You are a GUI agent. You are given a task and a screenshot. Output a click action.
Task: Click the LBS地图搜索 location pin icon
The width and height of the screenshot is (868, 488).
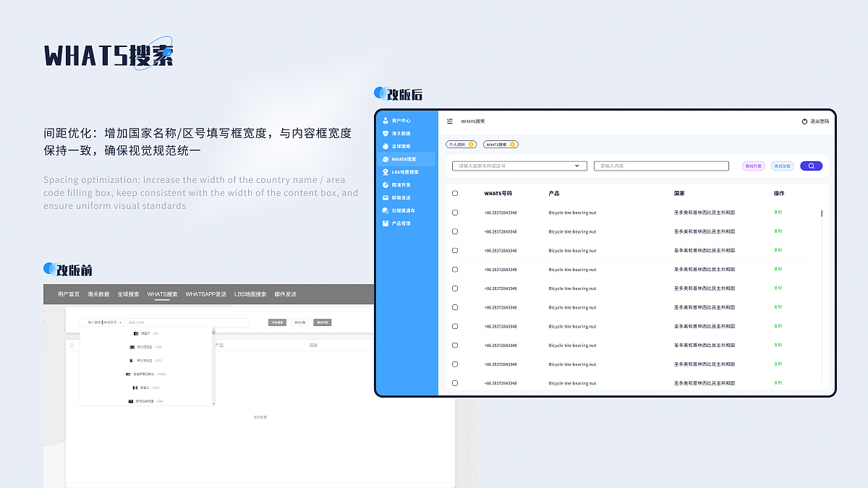point(386,172)
